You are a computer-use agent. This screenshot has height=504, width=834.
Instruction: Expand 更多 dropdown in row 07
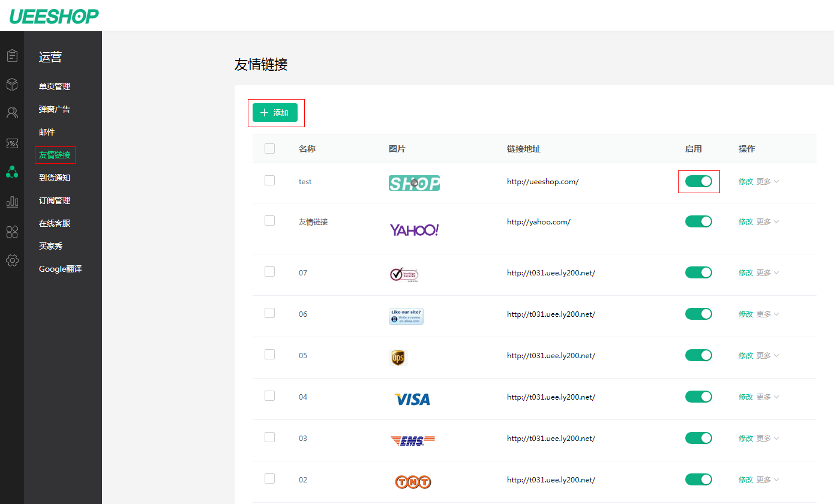click(x=767, y=272)
